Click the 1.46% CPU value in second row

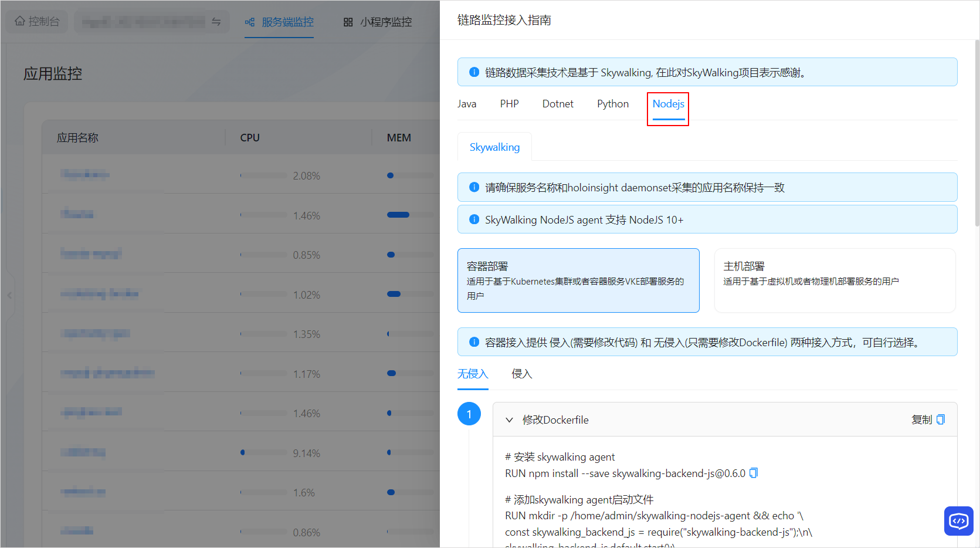[x=307, y=216]
